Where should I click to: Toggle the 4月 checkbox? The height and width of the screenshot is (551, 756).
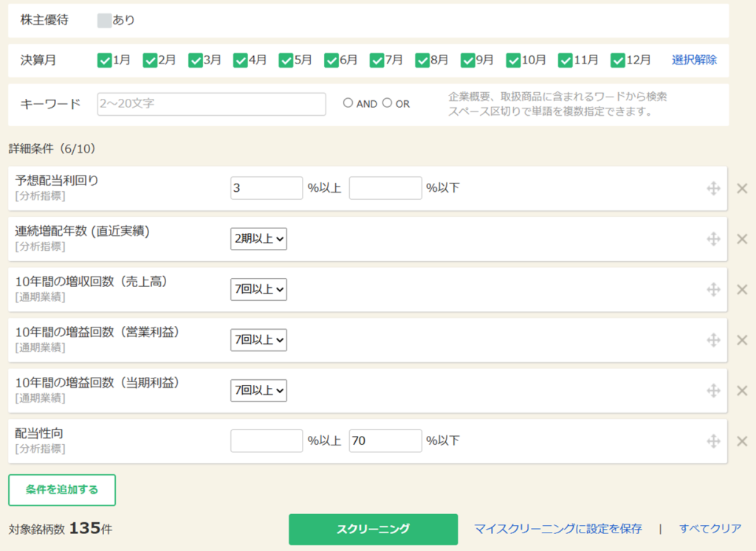click(x=240, y=60)
